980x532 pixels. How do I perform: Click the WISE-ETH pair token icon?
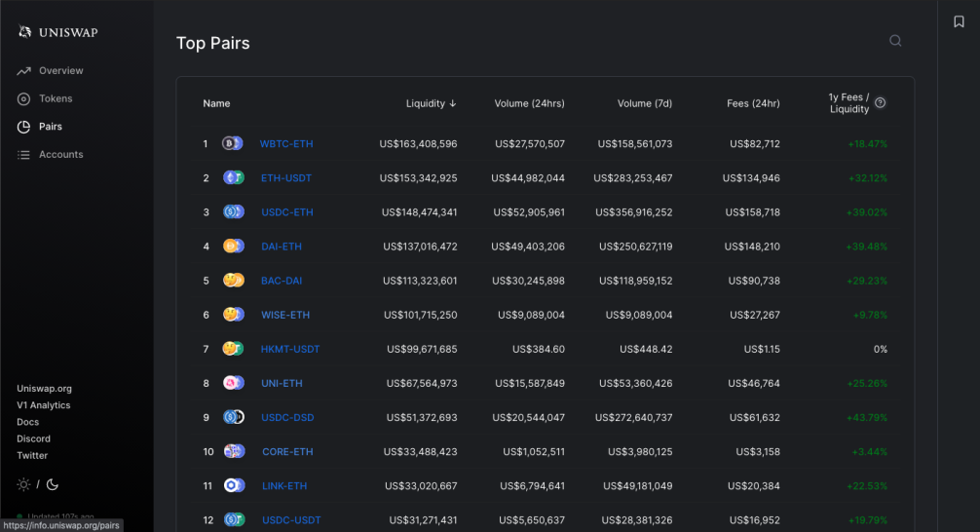[x=233, y=315]
